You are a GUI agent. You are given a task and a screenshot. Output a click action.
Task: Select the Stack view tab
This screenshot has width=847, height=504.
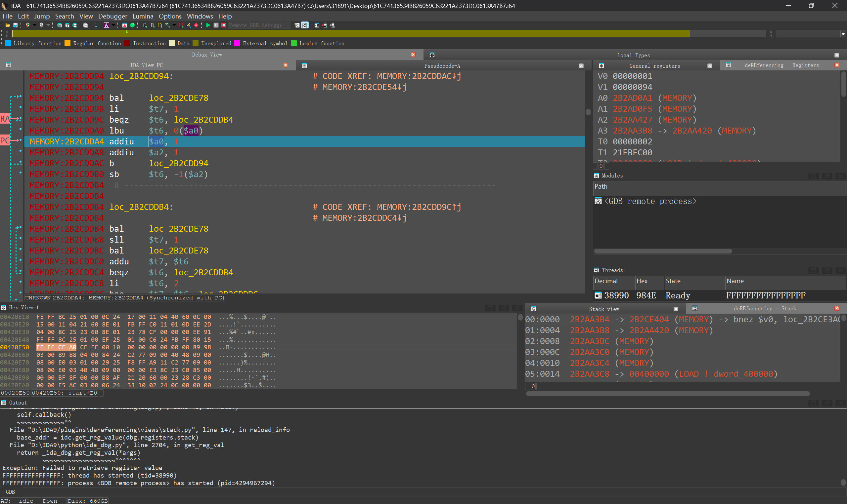click(603, 309)
